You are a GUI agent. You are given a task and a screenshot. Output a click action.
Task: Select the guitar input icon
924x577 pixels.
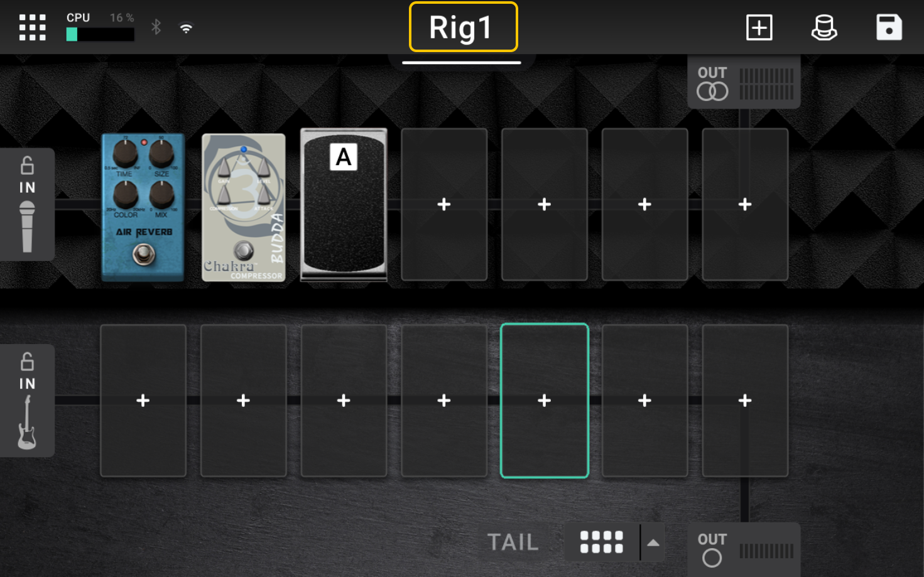[26, 423]
